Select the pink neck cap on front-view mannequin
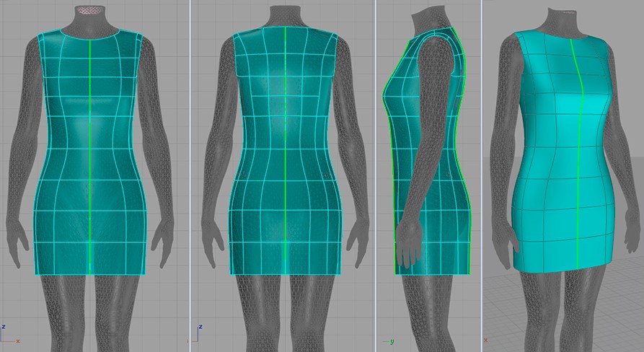 point(89,11)
